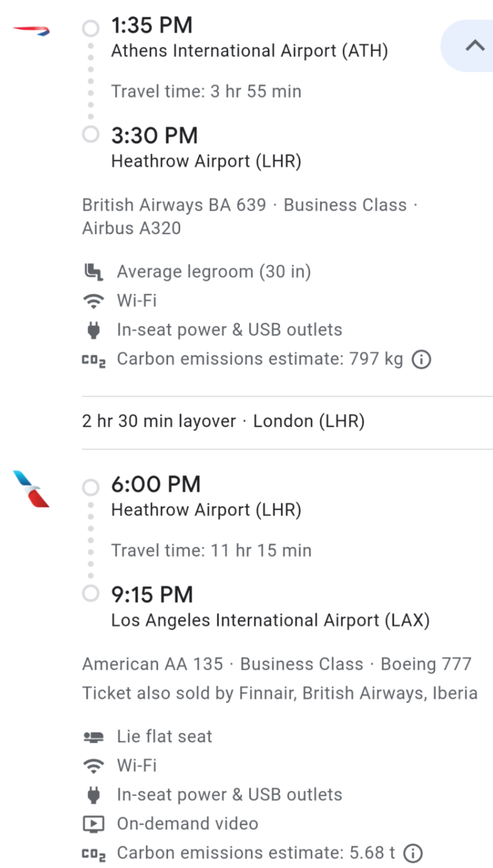The width and height of the screenshot is (493, 868).
Task: Click Athens International Airport (ATH) text
Action: click(249, 51)
